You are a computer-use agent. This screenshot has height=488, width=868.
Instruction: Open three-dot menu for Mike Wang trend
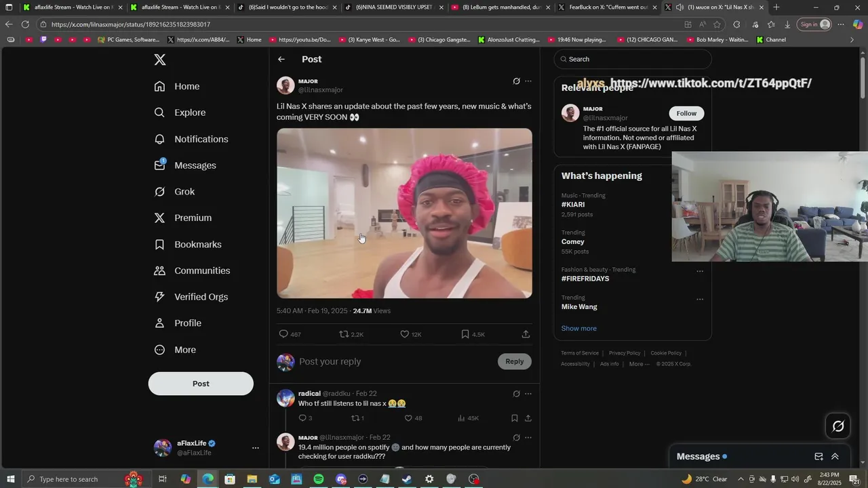pyautogui.click(x=700, y=299)
